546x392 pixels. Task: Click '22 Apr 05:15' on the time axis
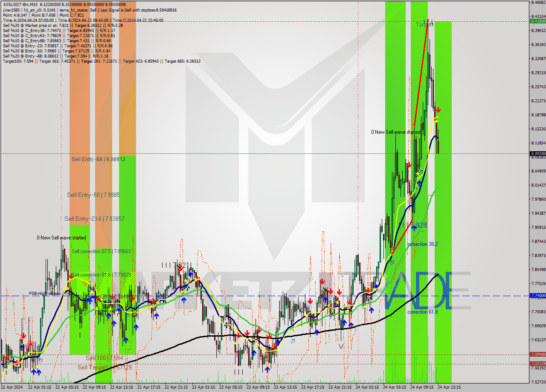67,387
